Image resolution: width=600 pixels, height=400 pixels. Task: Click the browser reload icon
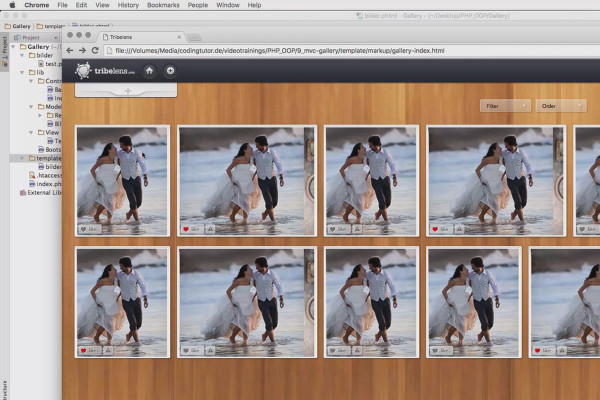95,51
